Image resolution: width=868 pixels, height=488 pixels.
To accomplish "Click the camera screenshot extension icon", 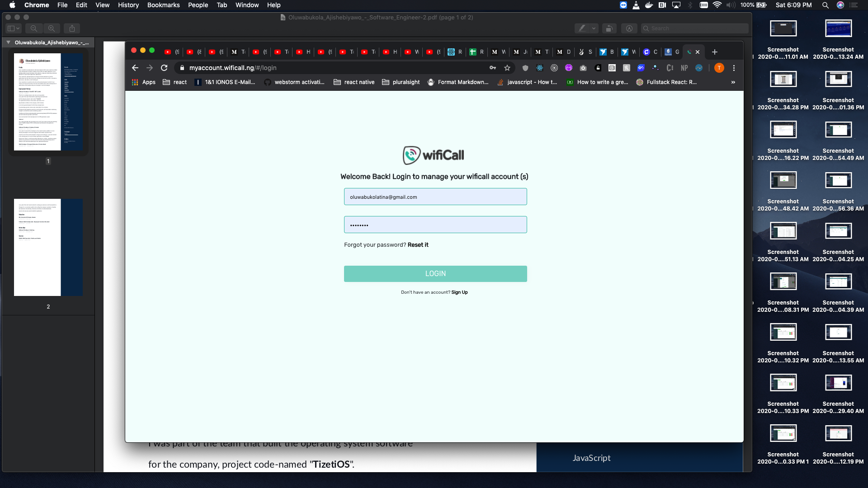I will 583,68.
